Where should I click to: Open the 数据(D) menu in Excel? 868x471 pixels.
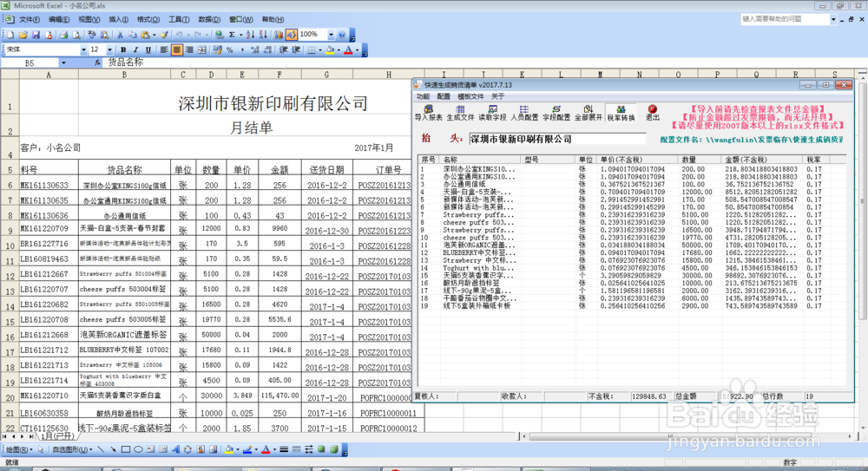208,19
